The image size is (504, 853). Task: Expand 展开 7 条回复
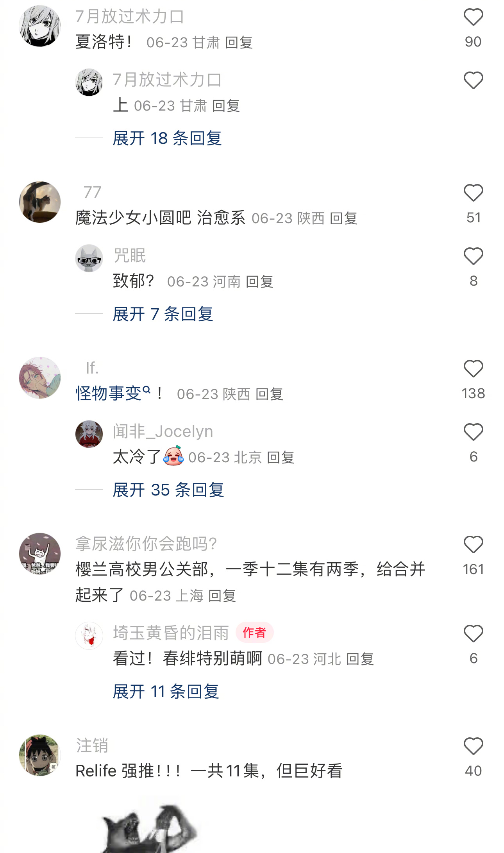pos(163,314)
